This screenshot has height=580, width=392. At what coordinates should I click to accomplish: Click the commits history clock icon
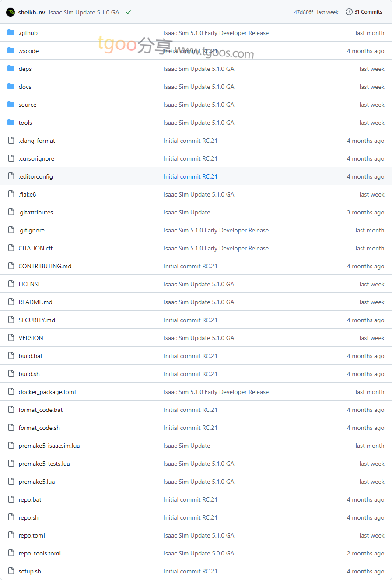pyautogui.click(x=349, y=12)
